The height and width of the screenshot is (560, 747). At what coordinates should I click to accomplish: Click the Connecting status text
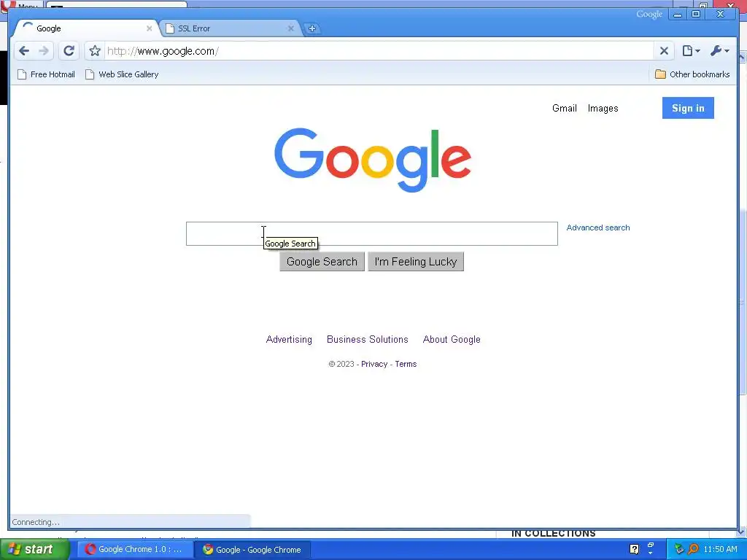point(35,522)
